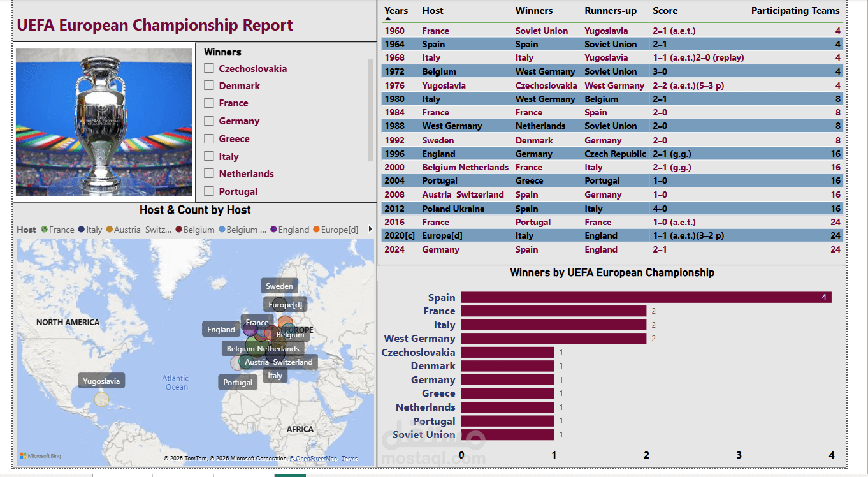Click the 2024 year cell in table
868x477 pixels.
coord(394,249)
